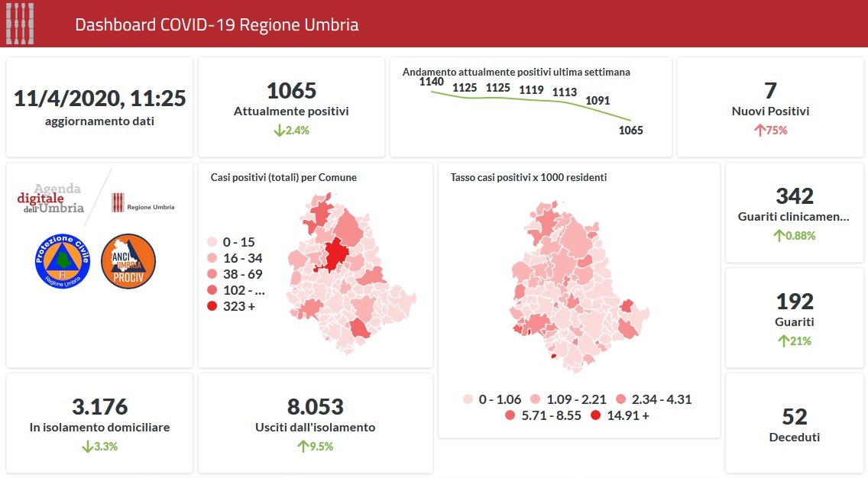
Task: Click the Agenda digitale dell'Umbria logo
Action: pos(50,199)
